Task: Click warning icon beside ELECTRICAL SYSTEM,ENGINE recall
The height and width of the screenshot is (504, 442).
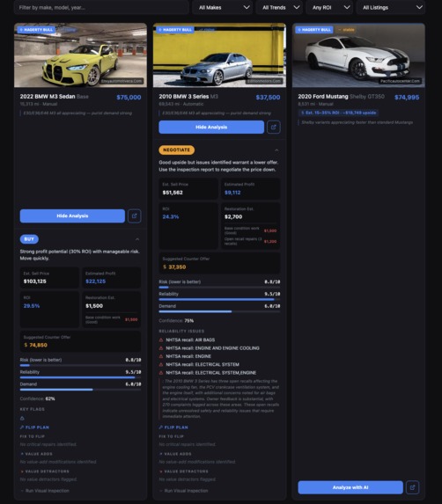Action: point(161,373)
